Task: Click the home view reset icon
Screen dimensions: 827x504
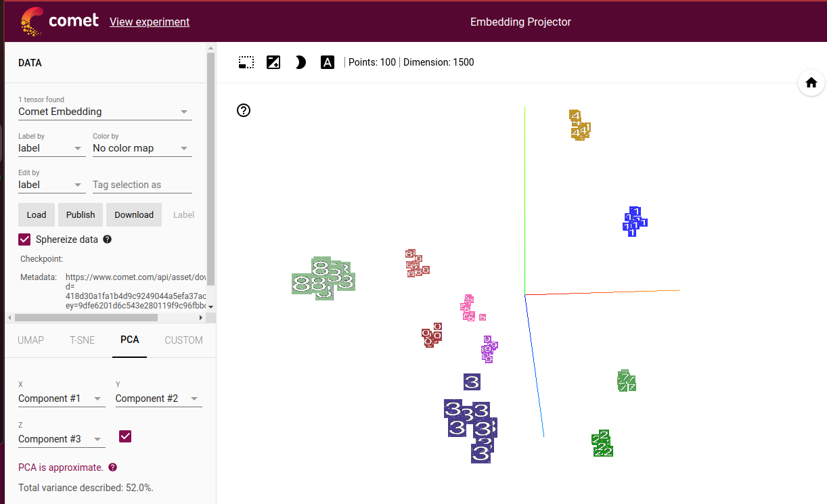Action: pyautogui.click(x=811, y=83)
